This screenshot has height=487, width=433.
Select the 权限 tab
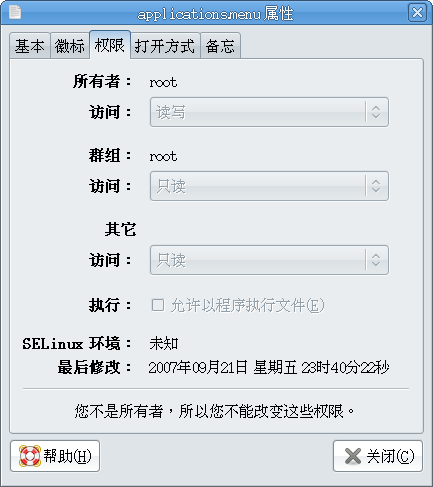click(x=110, y=45)
